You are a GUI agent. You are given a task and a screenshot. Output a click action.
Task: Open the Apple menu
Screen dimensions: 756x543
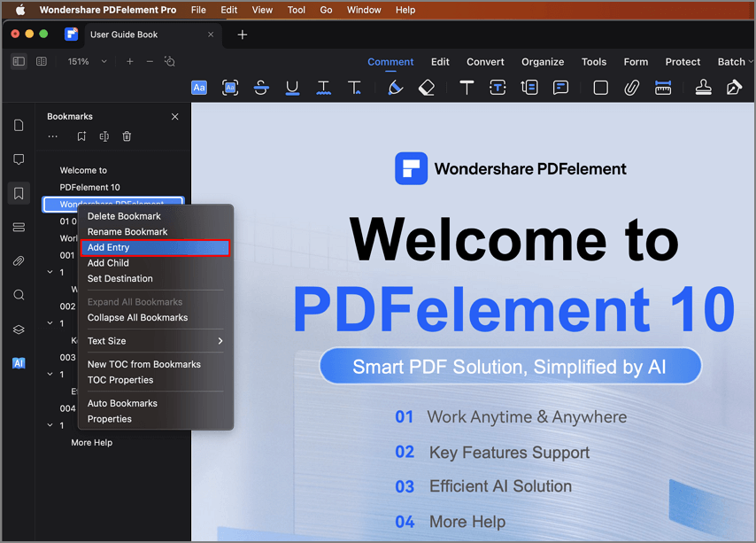[20, 10]
